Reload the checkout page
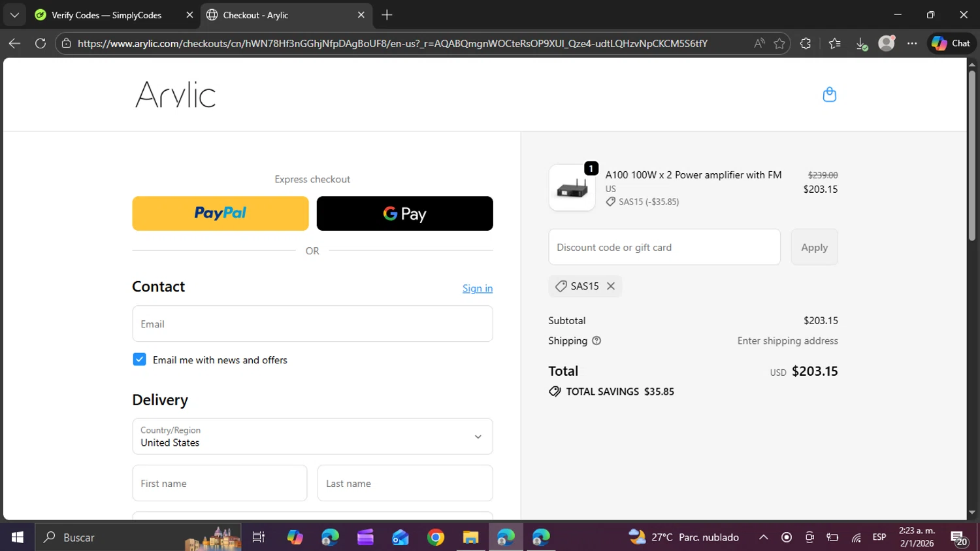This screenshot has width=980, height=551. pos(41,43)
